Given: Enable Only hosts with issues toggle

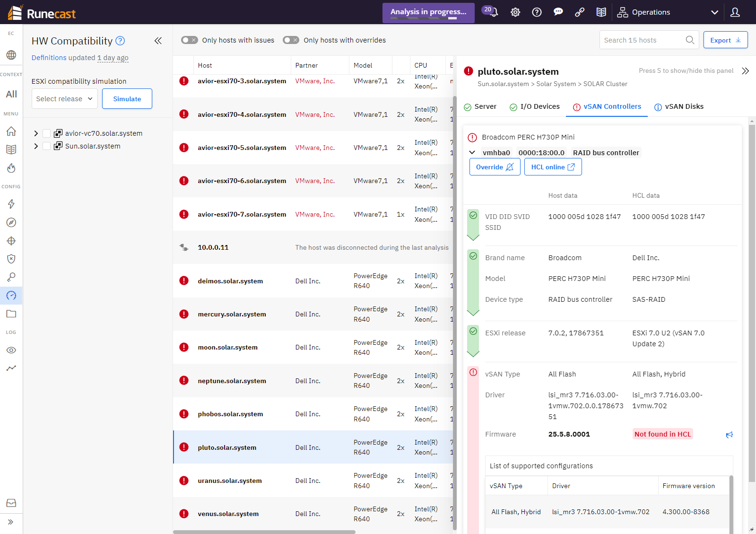Looking at the screenshot, I should pyautogui.click(x=189, y=40).
